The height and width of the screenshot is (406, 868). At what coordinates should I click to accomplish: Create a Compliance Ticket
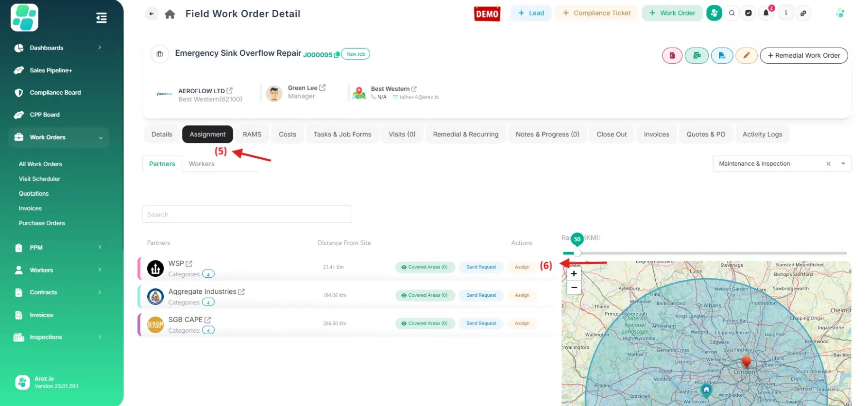point(597,13)
